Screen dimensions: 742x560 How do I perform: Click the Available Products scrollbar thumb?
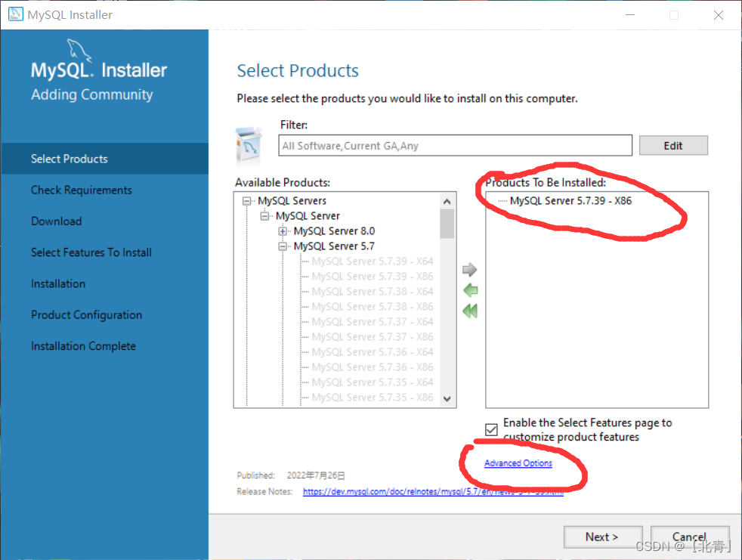[x=447, y=224]
